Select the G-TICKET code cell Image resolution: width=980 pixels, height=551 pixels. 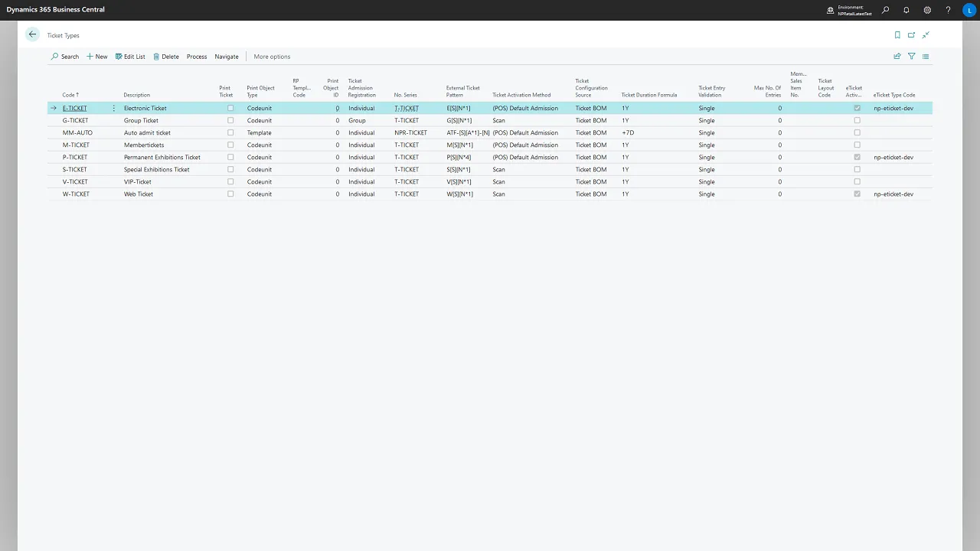76,121
